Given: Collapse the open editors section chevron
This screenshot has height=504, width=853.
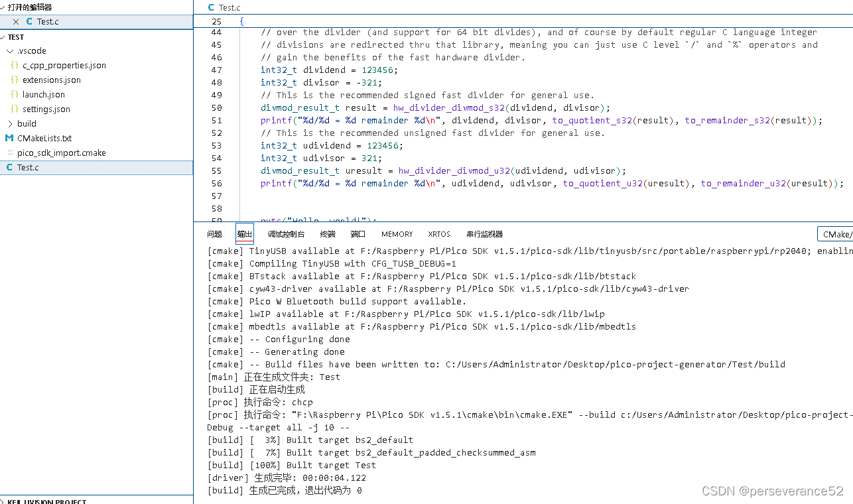Looking at the screenshot, I should tap(3, 7).
